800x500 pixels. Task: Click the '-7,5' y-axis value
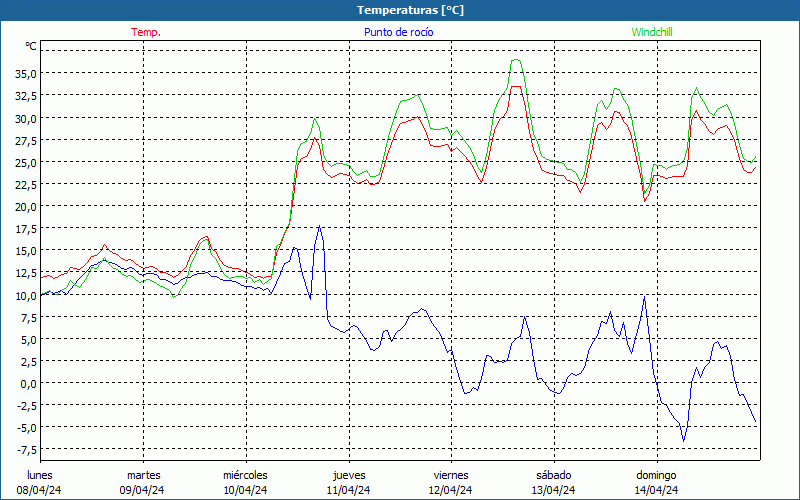point(26,449)
